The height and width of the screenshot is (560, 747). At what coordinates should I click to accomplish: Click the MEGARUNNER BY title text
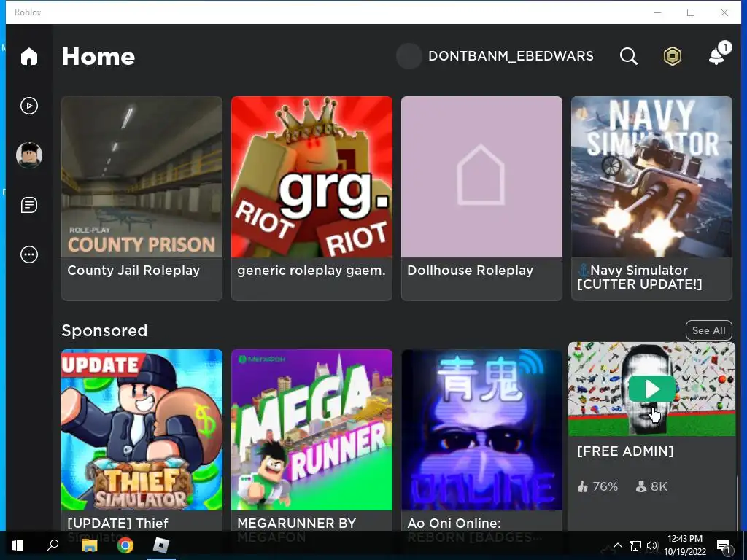point(296,524)
